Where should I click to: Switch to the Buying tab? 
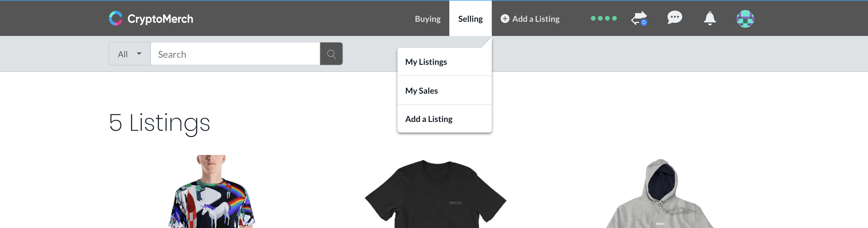(427, 19)
